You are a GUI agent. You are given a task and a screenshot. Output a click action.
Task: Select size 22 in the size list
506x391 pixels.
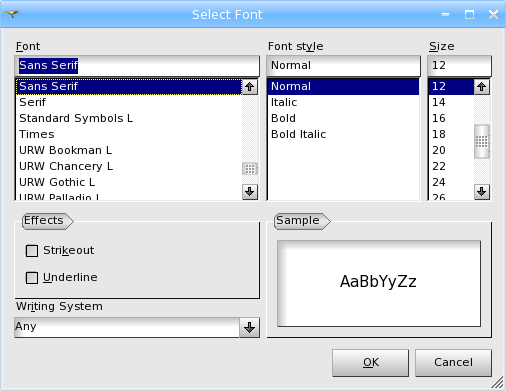tap(451, 166)
